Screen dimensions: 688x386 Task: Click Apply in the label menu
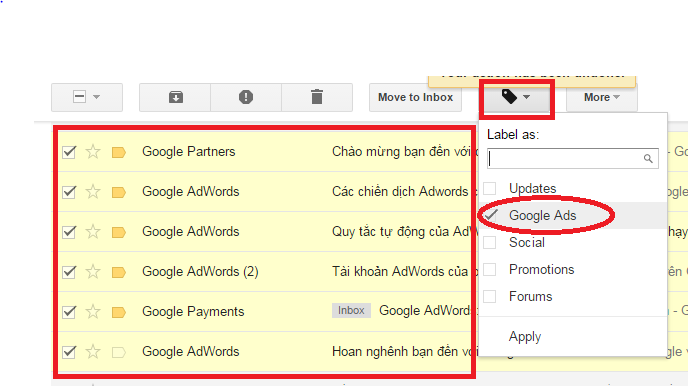pyautogui.click(x=525, y=336)
